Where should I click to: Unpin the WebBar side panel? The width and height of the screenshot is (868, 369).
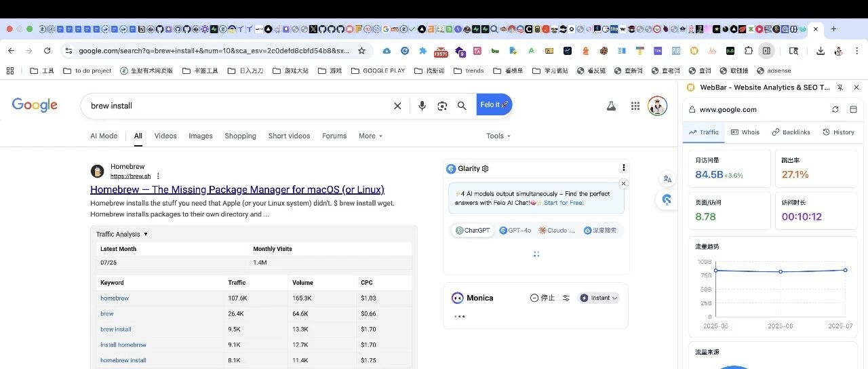click(x=840, y=88)
